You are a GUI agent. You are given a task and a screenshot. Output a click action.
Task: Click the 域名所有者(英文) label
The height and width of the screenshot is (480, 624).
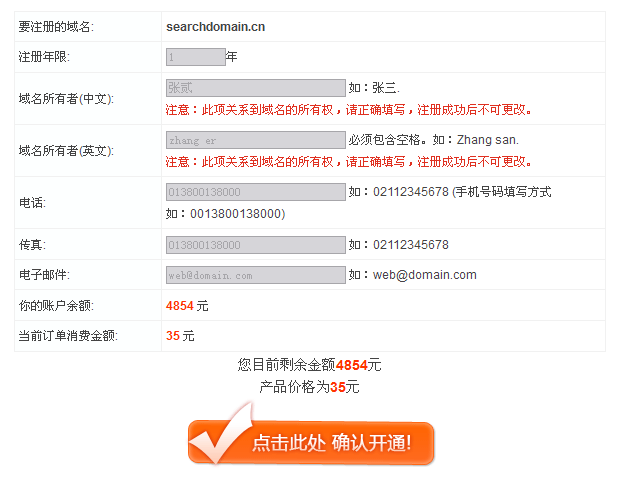66,151
